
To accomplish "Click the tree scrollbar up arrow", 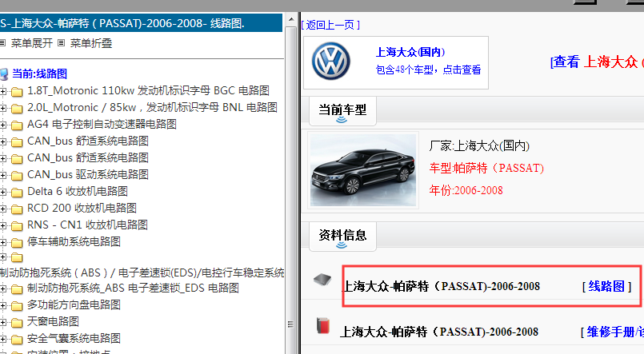I will point(290,19).
